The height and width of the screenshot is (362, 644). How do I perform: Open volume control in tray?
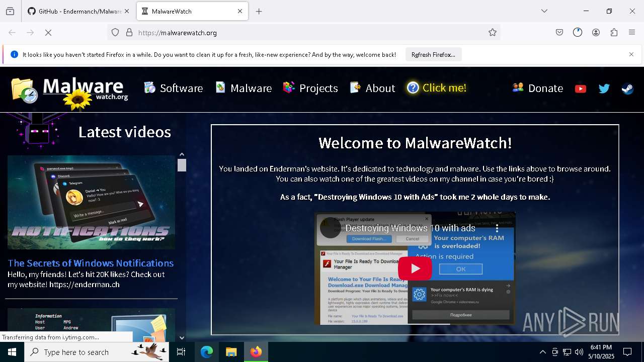(x=579, y=352)
